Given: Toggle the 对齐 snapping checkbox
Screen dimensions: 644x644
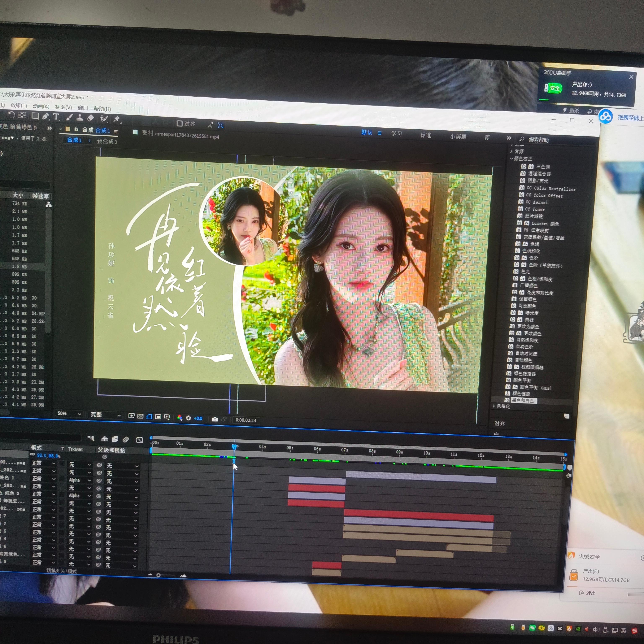Looking at the screenshot, I should pyautogui.click(x=179, y=124).
